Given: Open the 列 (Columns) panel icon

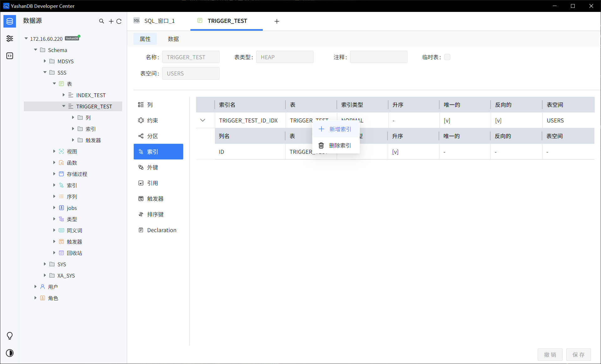Looking at the screenshot, I should coord(142,105).
